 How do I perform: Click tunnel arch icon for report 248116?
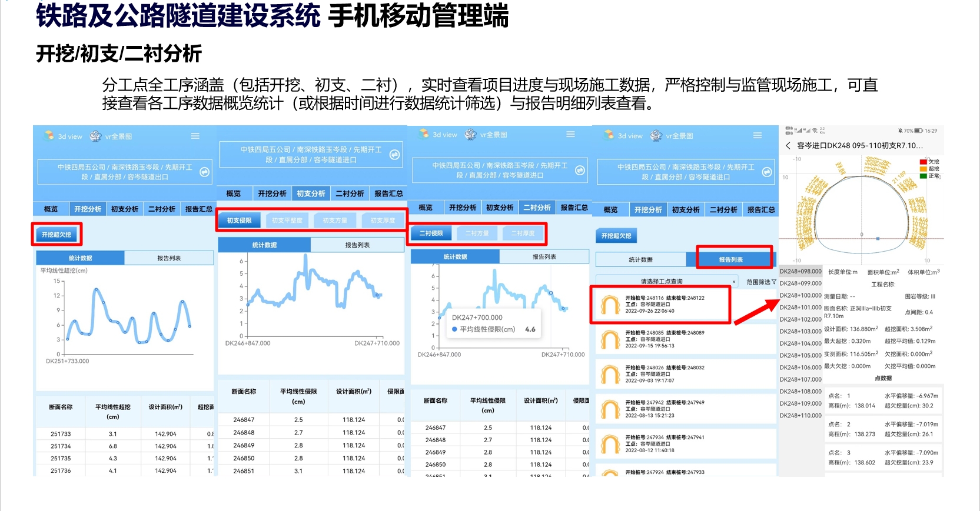(x=610, y=305)
